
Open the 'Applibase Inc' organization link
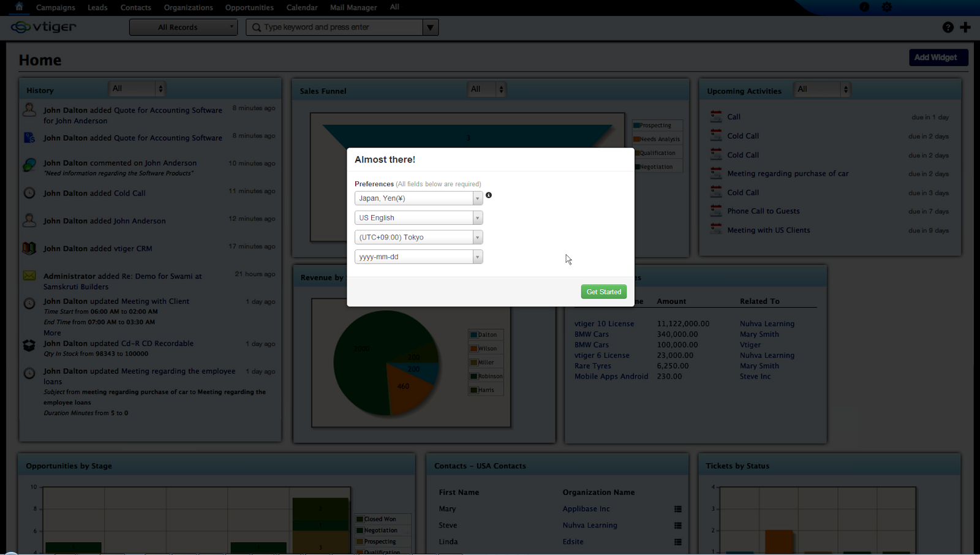click(x=586, y=508)
